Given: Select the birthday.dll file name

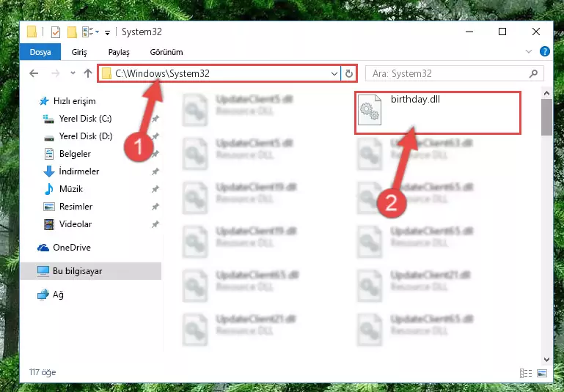Looking at the screenshot, I should (415, 100).
